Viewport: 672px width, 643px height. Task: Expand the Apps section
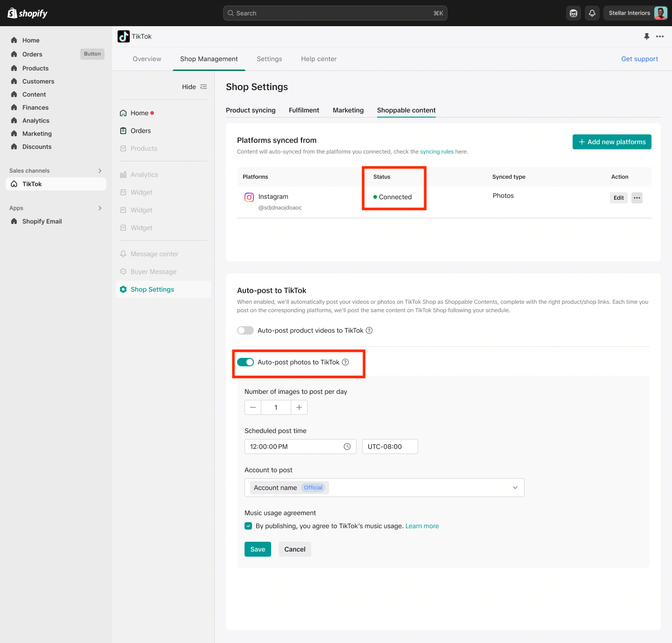(x=100, y=208)
